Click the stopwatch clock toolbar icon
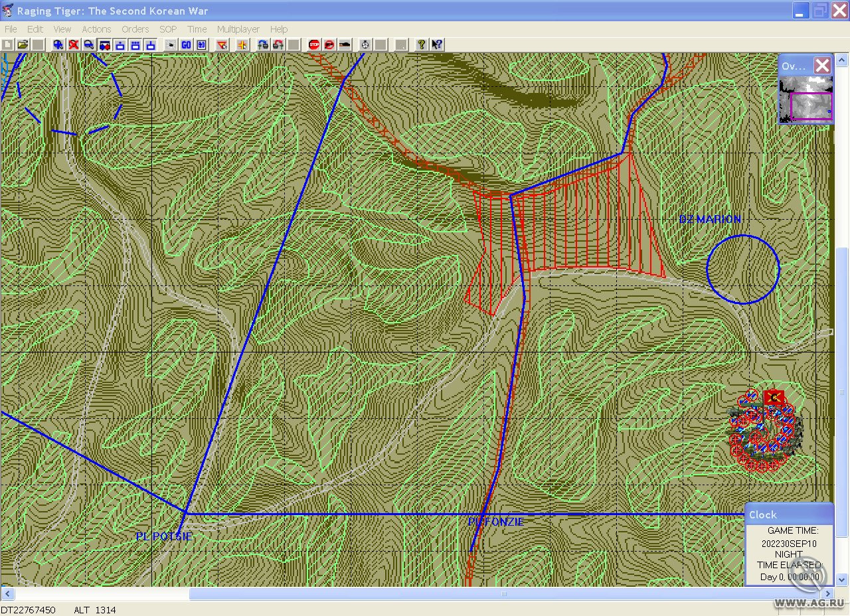 [365, 44]
